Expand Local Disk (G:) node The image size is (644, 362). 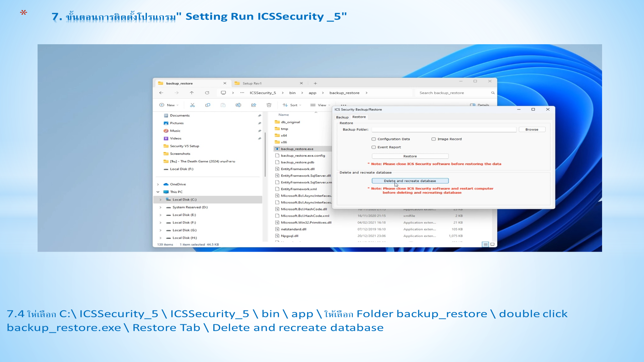(x=161, y=230)
